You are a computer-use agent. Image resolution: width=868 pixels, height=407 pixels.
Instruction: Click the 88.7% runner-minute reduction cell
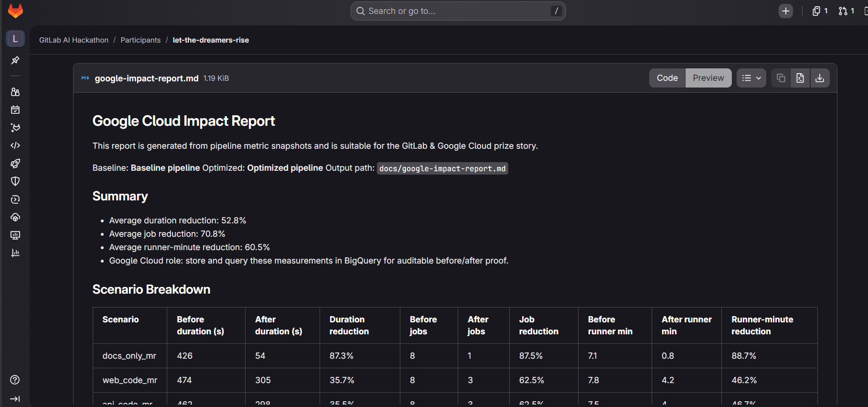coord(769,356)
